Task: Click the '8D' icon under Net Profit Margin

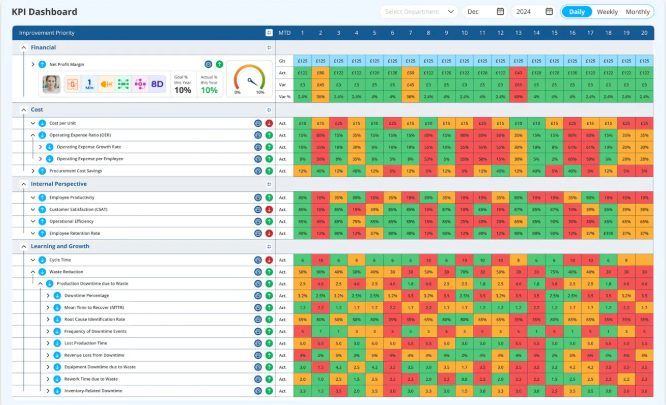Action: 156,84
